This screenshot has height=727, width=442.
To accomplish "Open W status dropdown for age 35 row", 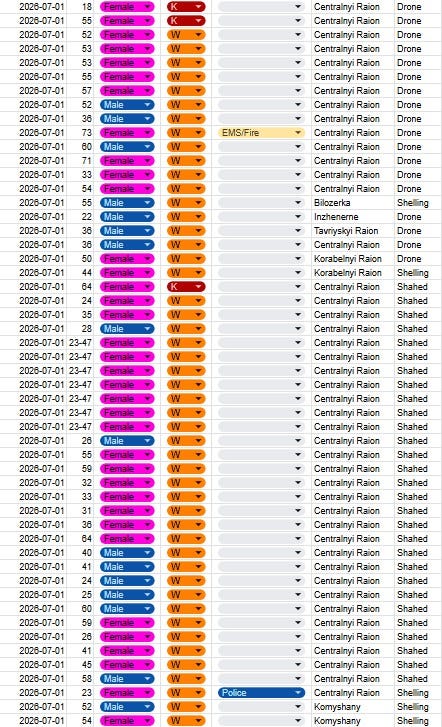I will pos(186,315).
